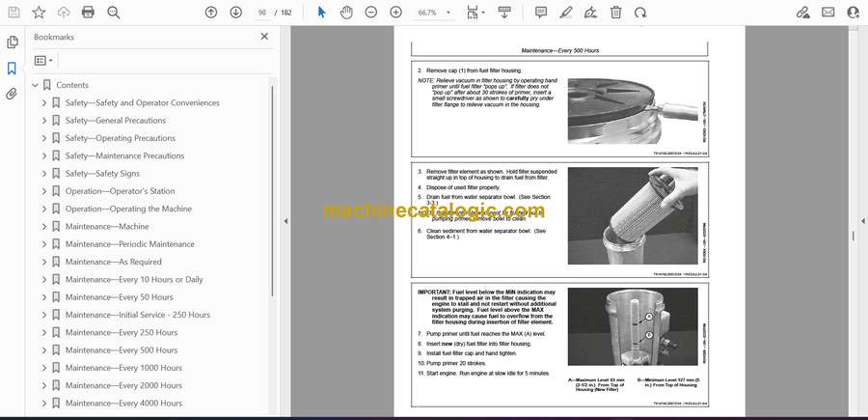Go to Maintenance—Every 4000 Hours bookmark
868x420 pixels.
123,404
